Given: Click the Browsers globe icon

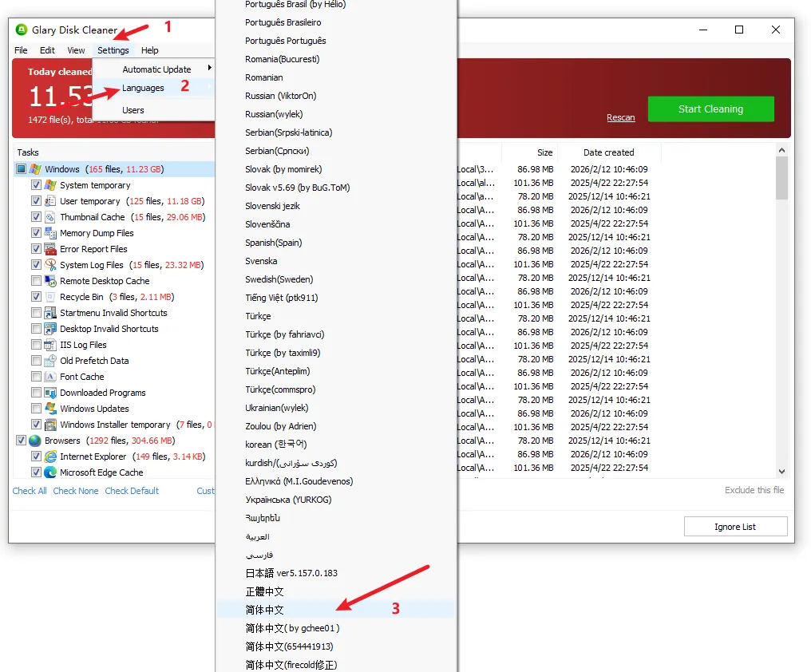Looking at the screenshot, I should click(x=34, y=441).
